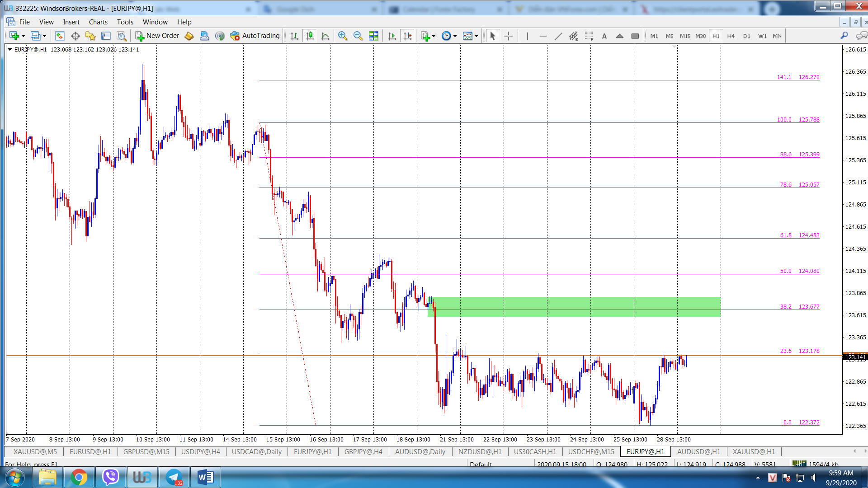Open Google Chrome from the taskbar
This screenshot has height=488, width=868.
(x=79, y=477)
